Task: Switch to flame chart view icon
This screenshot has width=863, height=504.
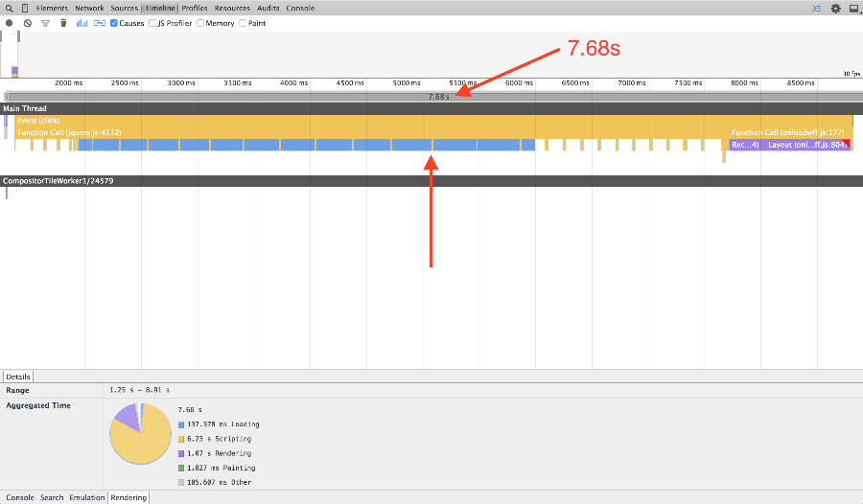Action: click(x=99, y=23)
